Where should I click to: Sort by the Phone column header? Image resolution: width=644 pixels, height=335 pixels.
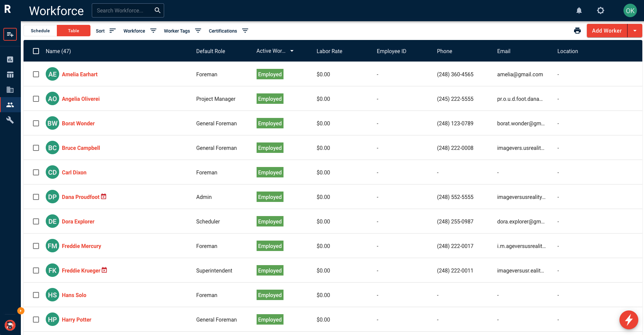click(x=444, y=51)
